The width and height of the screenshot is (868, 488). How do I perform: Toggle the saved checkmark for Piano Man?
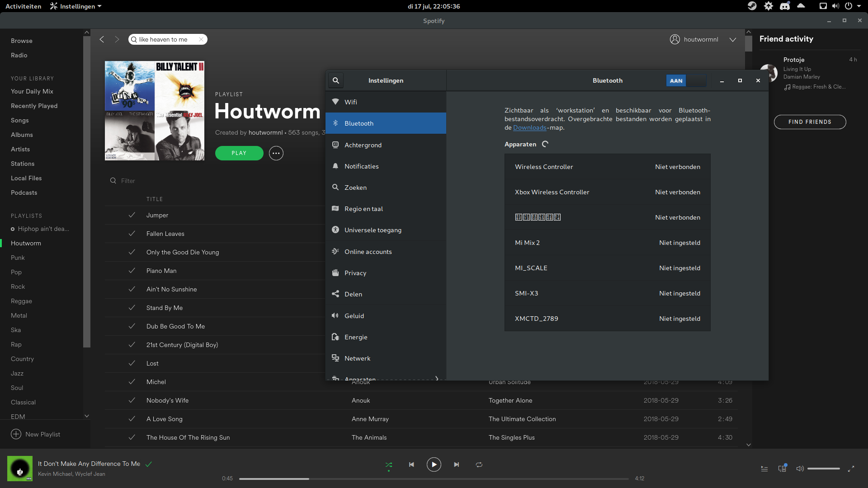[132, 271]
